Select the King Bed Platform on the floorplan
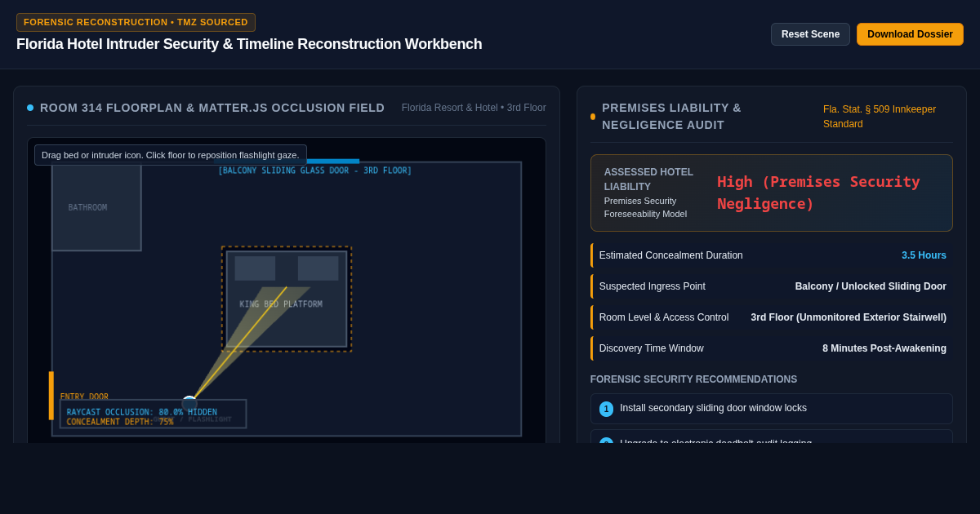The width and height of the screenshot is (980, 514). (x=287, y=299)
